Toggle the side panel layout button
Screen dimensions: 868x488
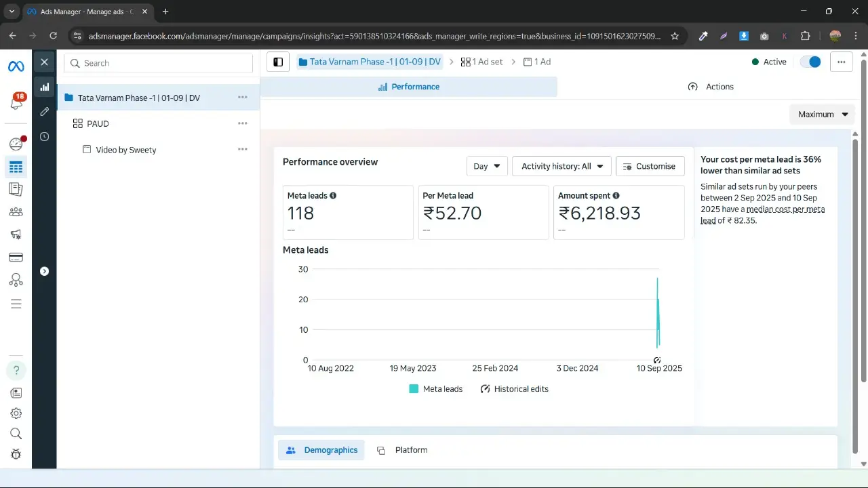point(278,62)
